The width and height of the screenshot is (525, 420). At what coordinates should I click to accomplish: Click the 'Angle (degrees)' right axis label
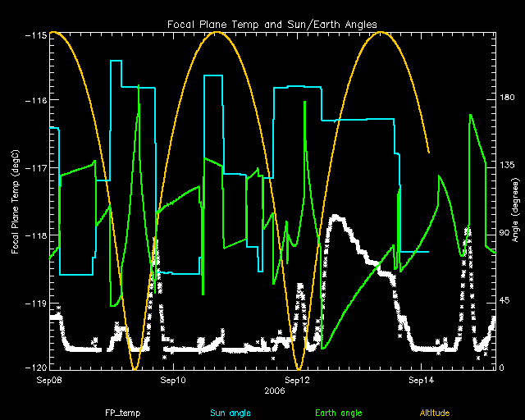[x=514, y=211]
